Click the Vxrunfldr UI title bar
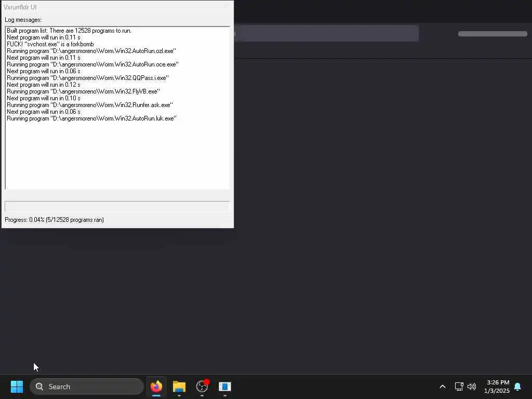The height and width of the screenshot is (399, 532). click(x=117, y=7)
